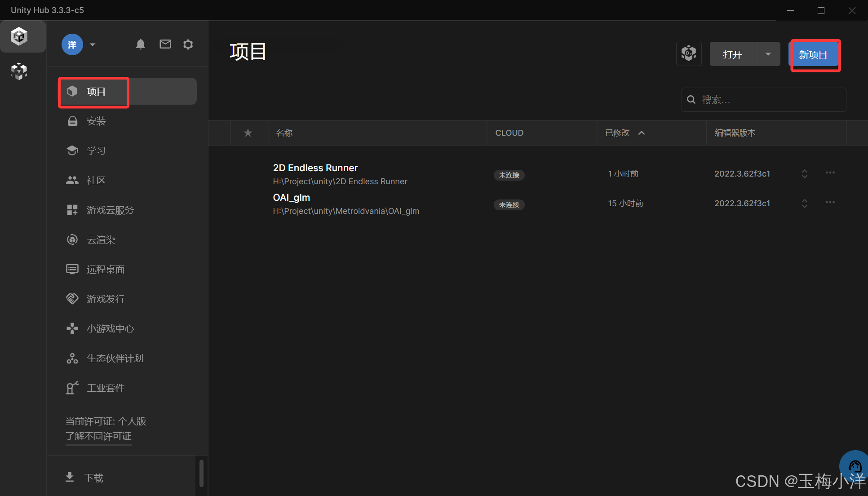Open the 学习 learn section
The image size is (868, 496).
pyautogui.click(x=96, y=151)
